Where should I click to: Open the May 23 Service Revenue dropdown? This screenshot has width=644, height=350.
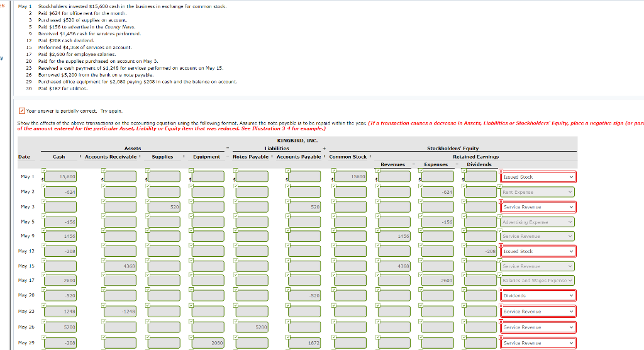(x=538, y=312)
